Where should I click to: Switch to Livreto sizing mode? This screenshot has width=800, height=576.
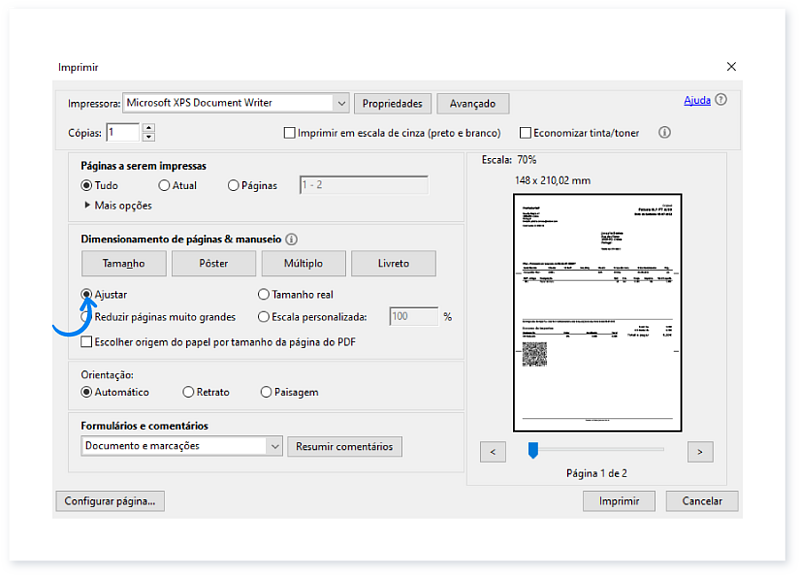pyautogui.click(x=394, y=263)
